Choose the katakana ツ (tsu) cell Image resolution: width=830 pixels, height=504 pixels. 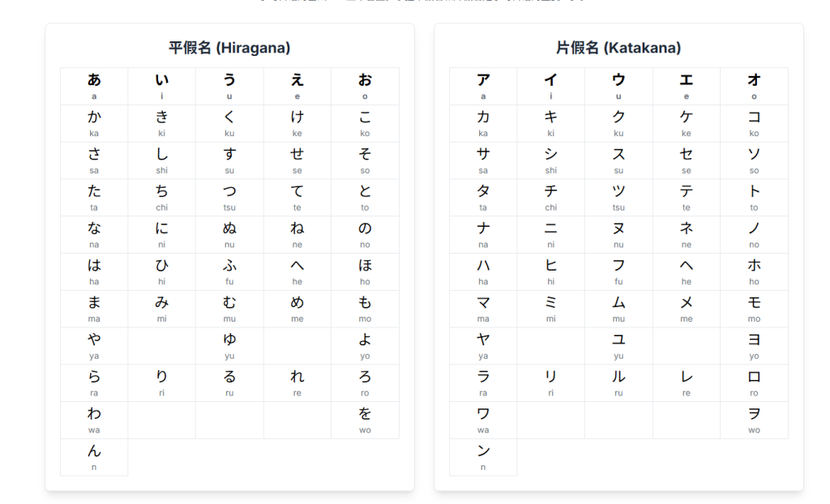[618, 197]
